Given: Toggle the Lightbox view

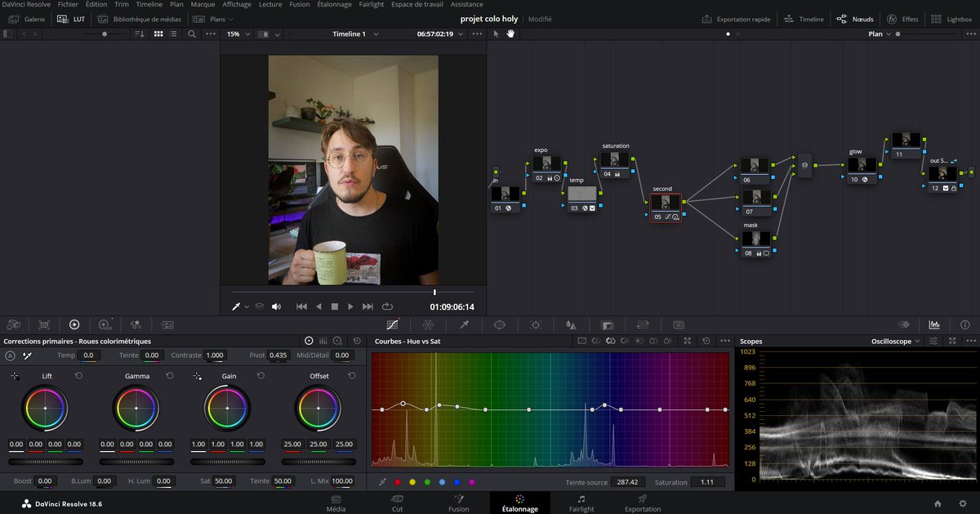Looking at the screenshot, I should (951, 18).
